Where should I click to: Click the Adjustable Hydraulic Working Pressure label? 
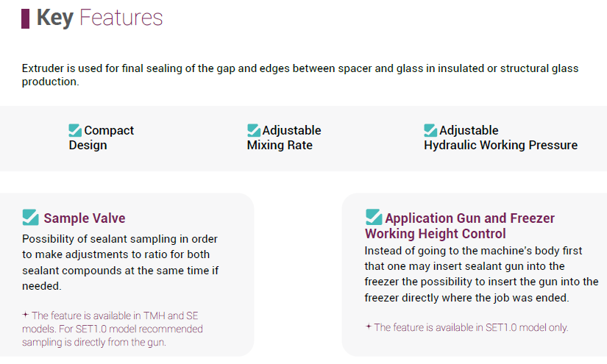point(500,138)
